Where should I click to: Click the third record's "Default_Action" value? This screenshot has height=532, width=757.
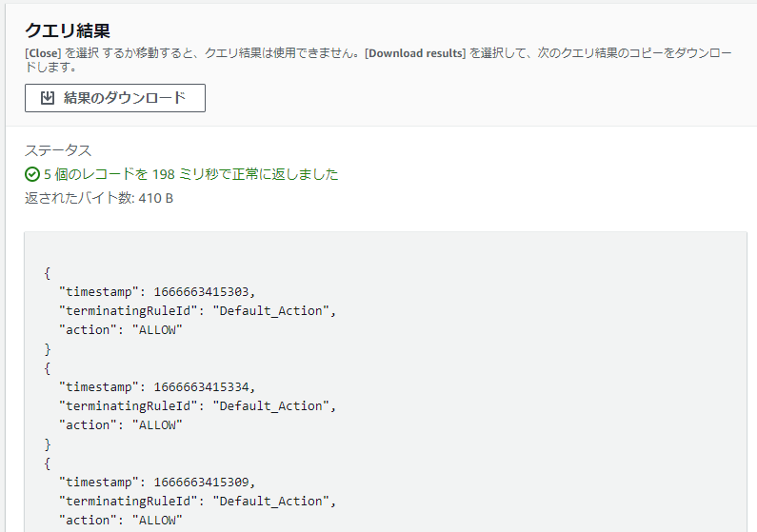273,501
